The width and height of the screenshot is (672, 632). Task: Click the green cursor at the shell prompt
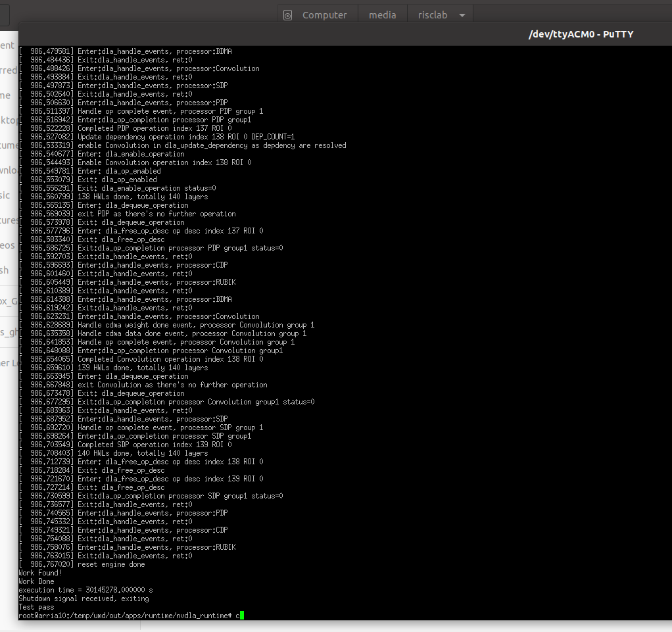(x=241, y=615)
